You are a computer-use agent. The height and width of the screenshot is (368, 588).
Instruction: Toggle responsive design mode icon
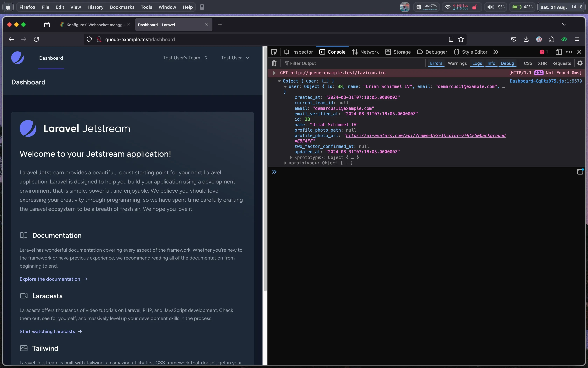click(559, 52)
